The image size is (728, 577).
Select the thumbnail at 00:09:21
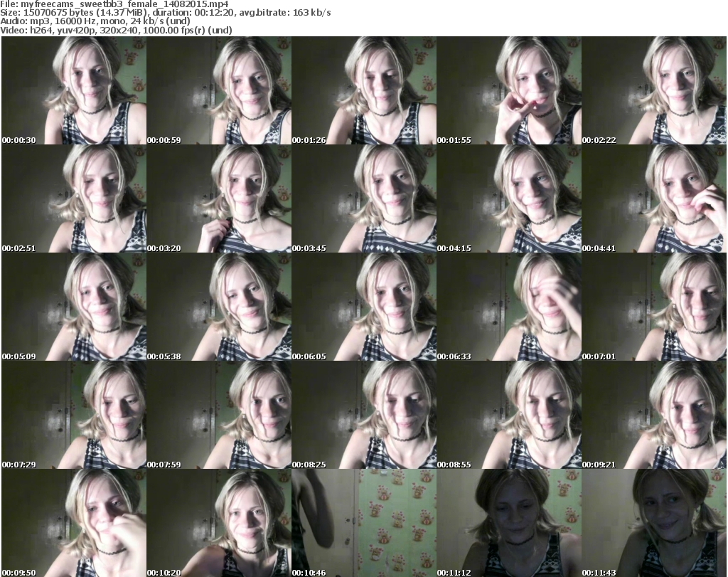pos(654,415)
